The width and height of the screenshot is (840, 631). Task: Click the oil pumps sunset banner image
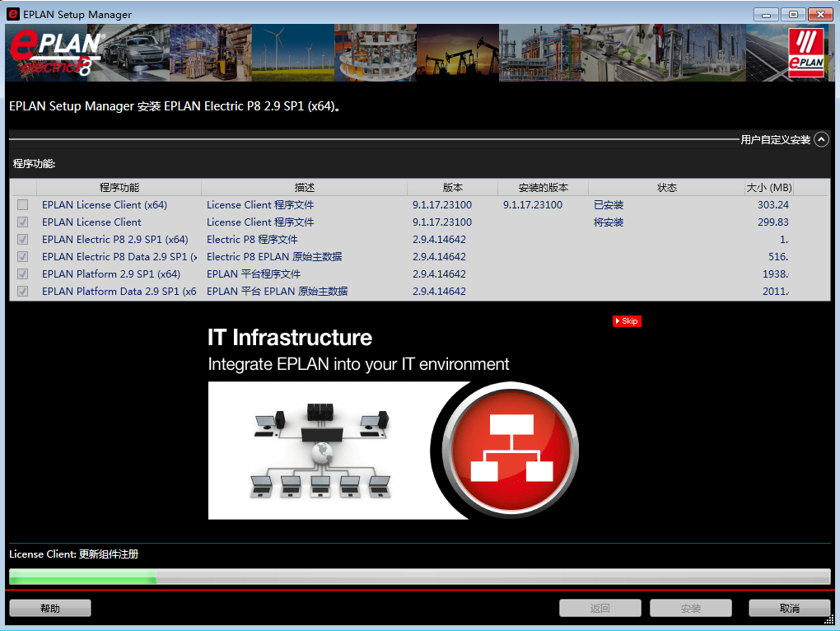(x=457, y=53)
